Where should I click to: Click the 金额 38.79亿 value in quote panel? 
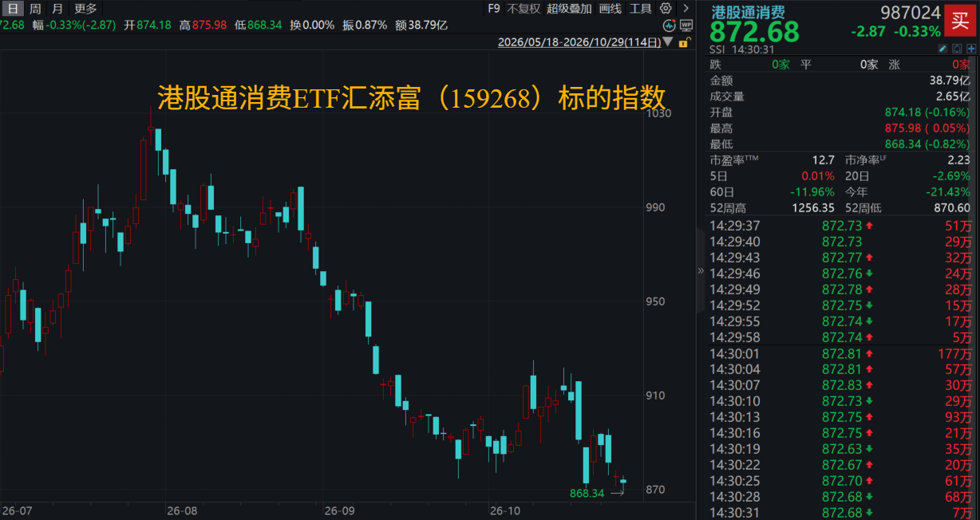(950, 81)
